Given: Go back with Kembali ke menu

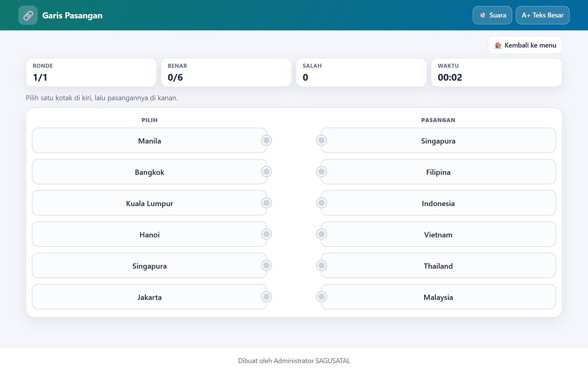Looking at the screenshot, I should pos(525,45).
